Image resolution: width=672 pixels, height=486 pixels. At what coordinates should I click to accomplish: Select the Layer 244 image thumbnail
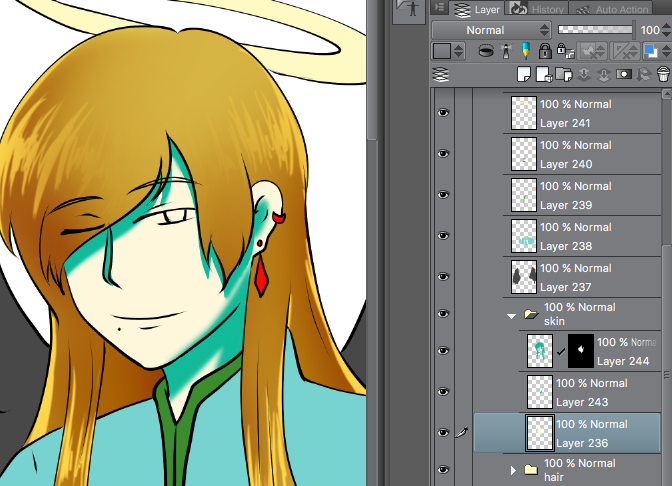(x=540, y=351)
